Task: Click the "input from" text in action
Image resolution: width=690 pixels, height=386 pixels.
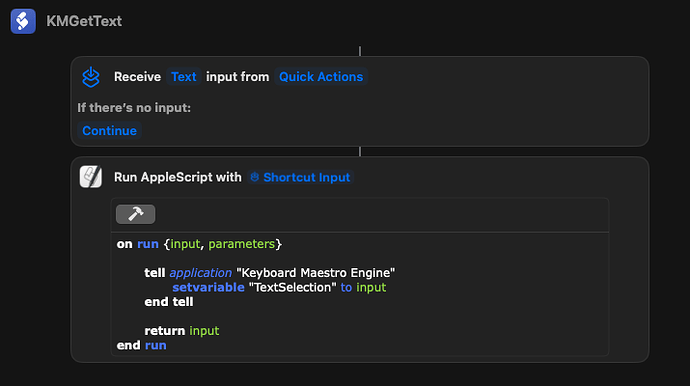Action: click(238, 77)
